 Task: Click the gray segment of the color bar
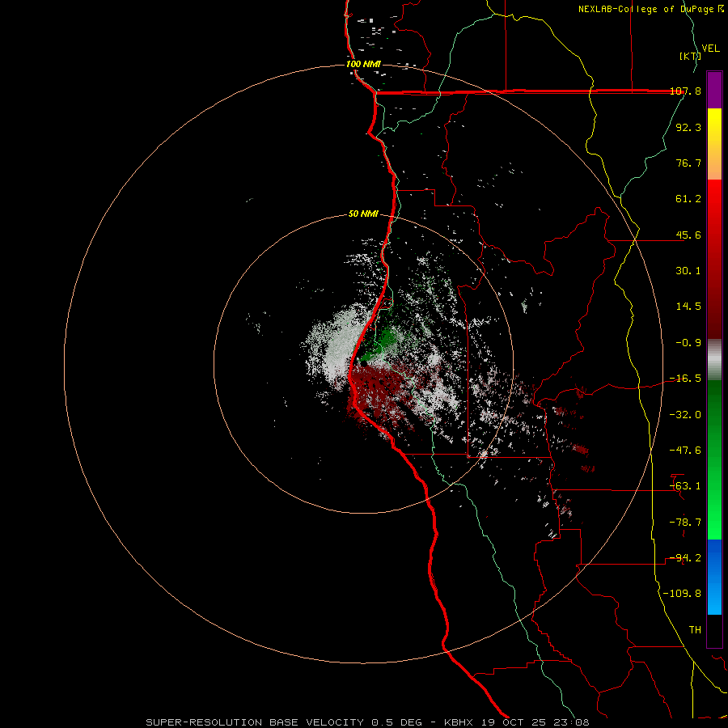coord(714,359)
